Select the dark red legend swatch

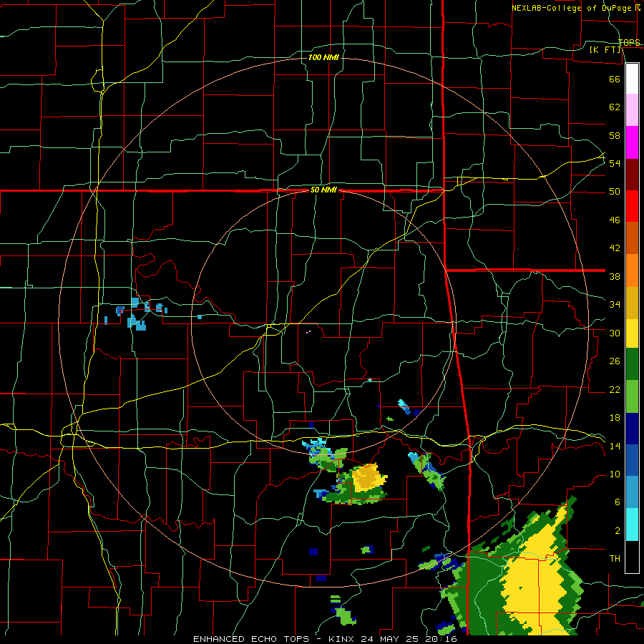point(632,175)
